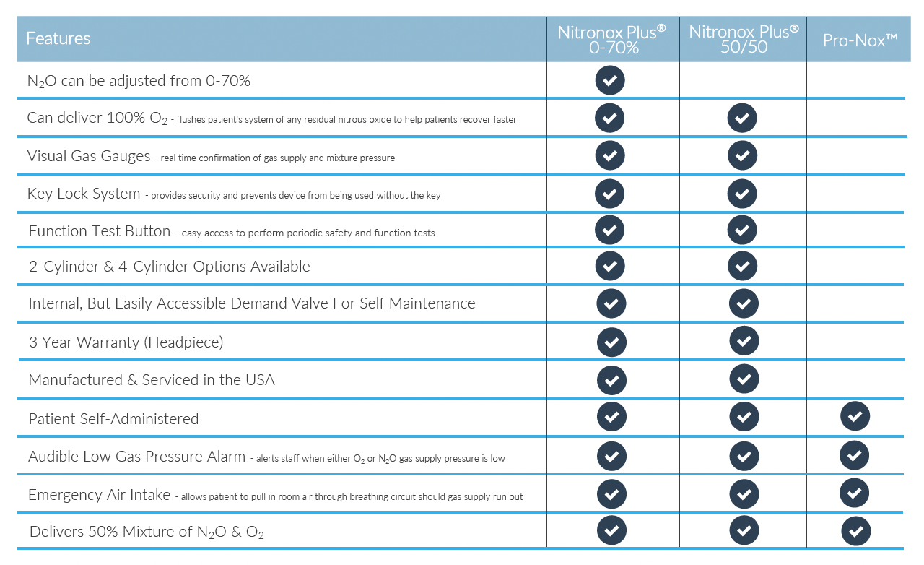Click Nitronox Plus 0-70% checkmark for Visual Gas Gauges
The height and width of the screenshot is (565, 924).
(x=610, y=155)
